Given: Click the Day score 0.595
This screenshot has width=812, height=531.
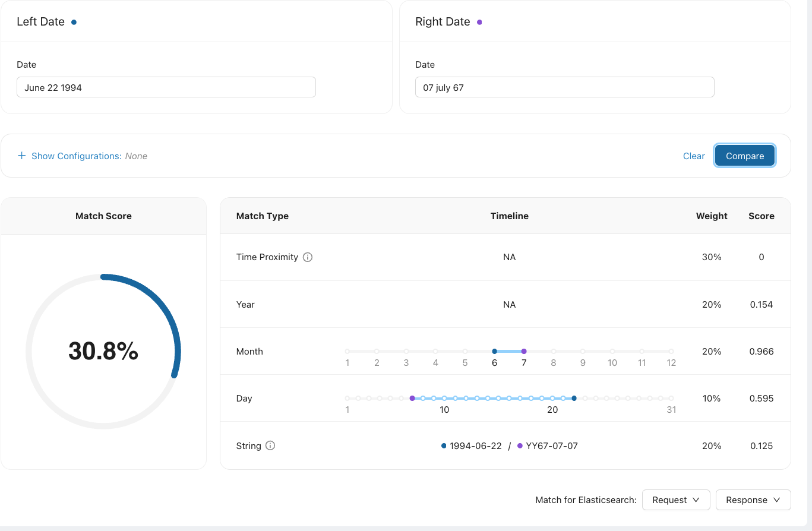Looking at the screenshot, I should 762,399.
